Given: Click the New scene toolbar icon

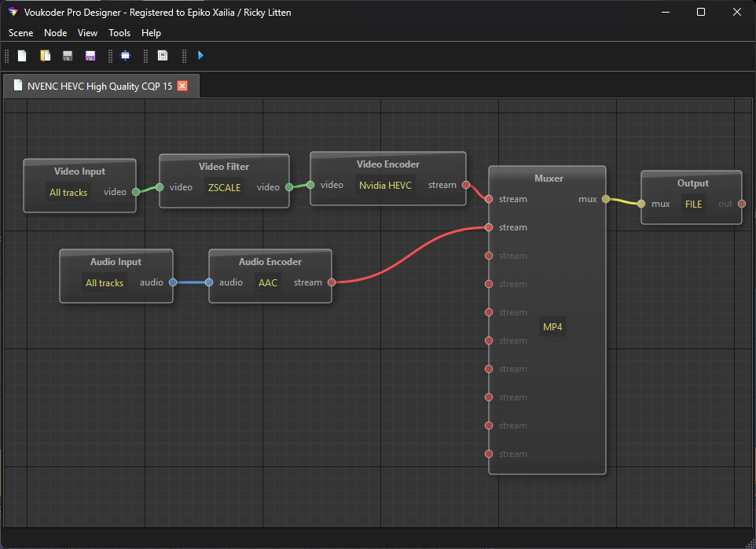Looking at the screenshot, I should point(23,56).
